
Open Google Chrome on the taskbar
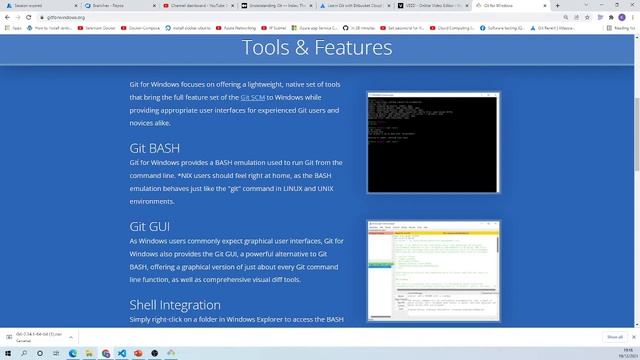[106, 353]
